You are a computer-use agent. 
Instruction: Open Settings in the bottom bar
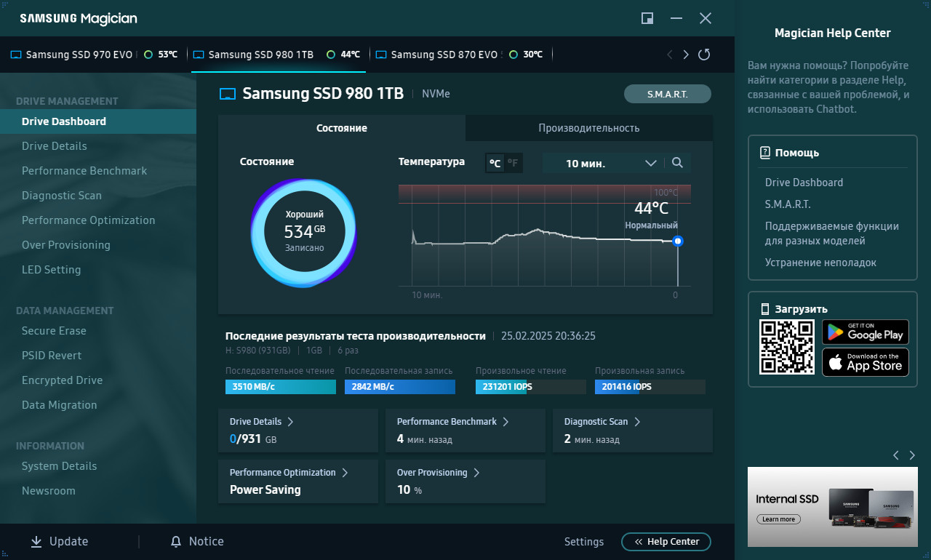pos(584,542)
